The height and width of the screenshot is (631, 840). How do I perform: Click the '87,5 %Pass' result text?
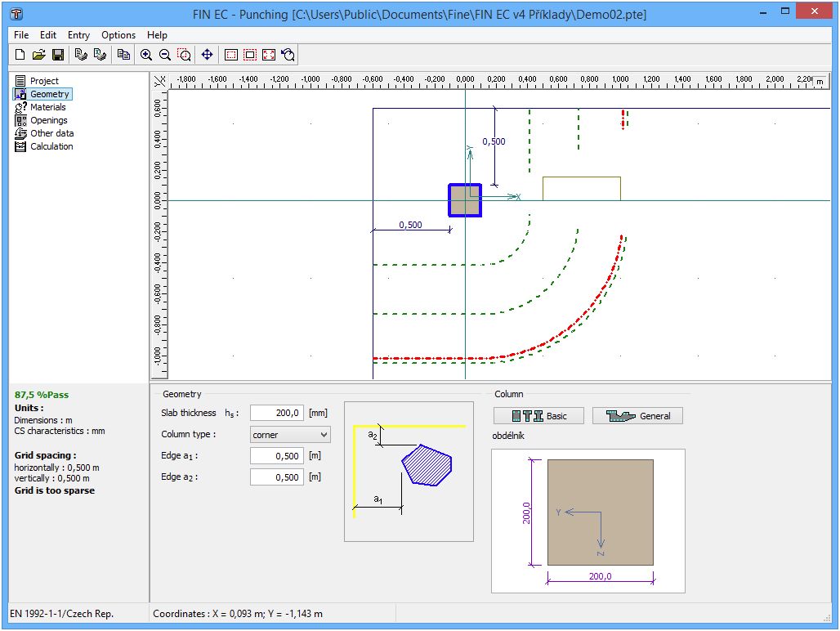(x=42, y=395)
